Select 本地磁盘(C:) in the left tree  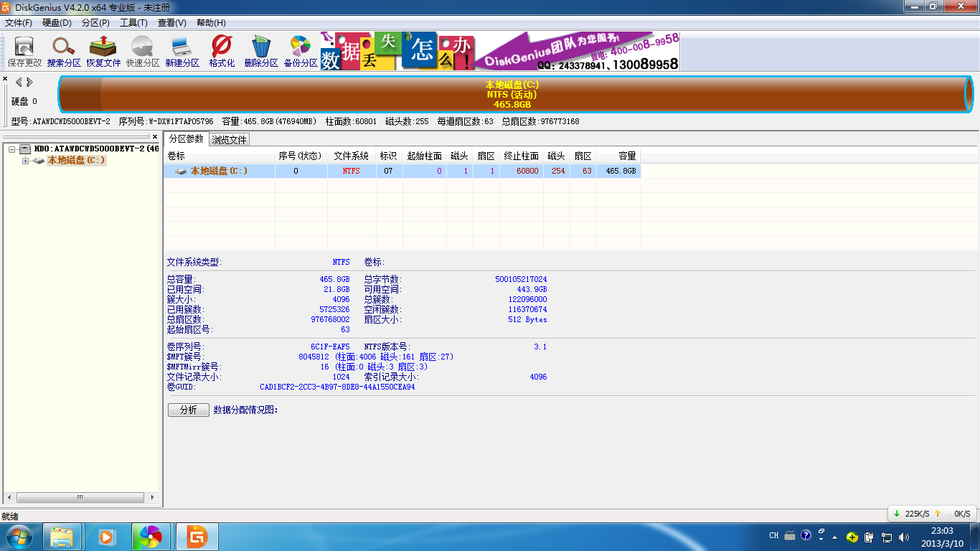click(x=77, y=161)
